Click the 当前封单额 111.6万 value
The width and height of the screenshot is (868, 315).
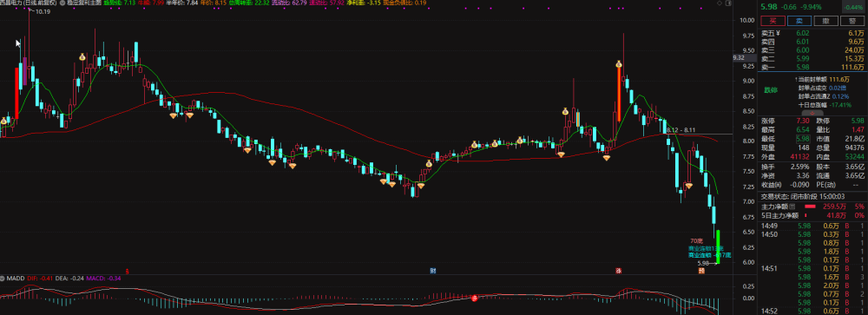point(838,80)
